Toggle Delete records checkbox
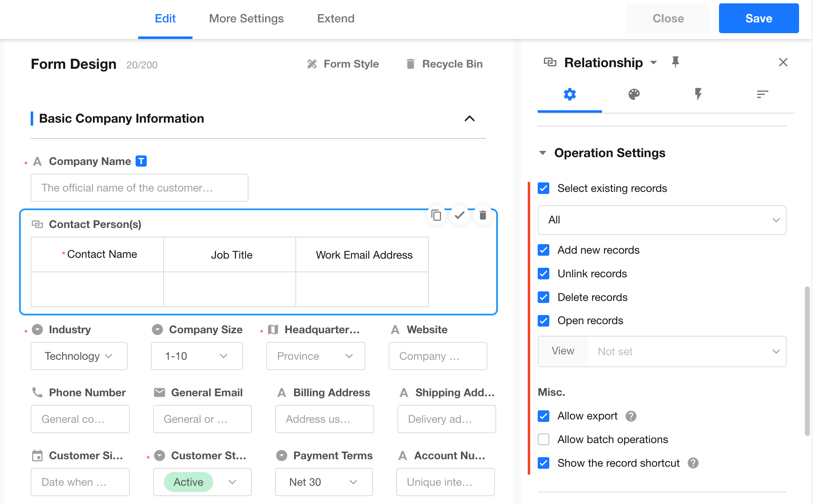The height and width of the screenshot is (504, 814). pos(543,297)
